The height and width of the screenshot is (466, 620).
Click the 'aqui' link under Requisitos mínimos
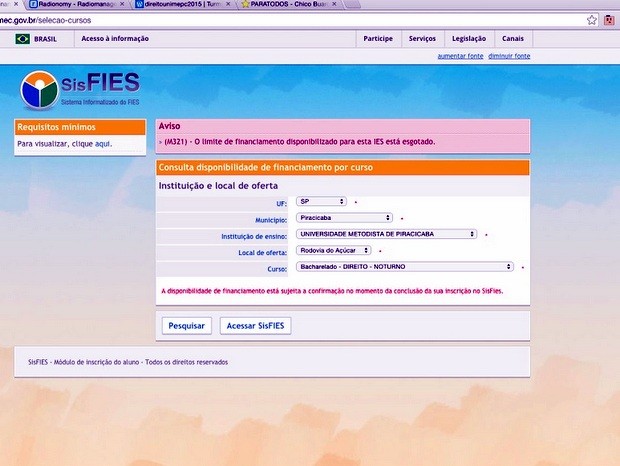103,144
